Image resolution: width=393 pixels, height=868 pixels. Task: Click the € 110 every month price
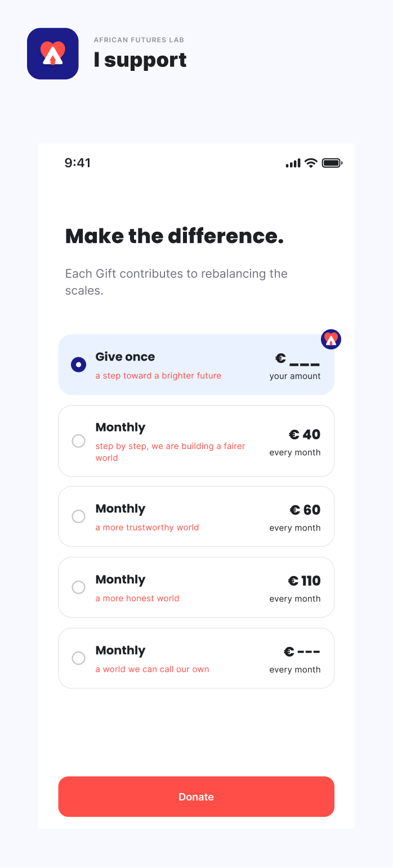tap(304, 581)
